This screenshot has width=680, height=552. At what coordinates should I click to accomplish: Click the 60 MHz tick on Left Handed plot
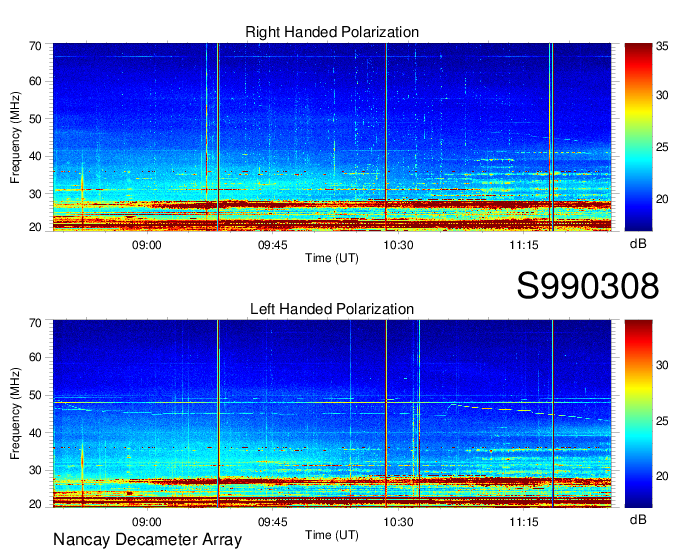(35, 357)
